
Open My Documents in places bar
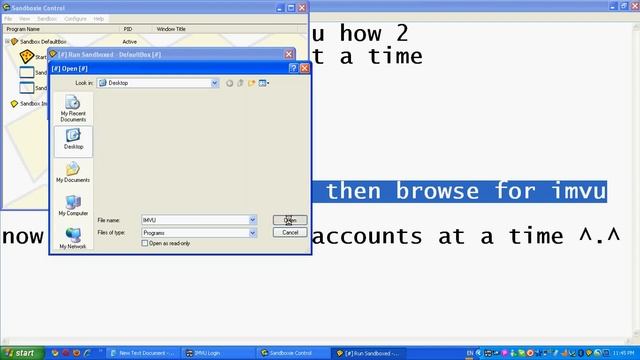[x=73, y=172]
